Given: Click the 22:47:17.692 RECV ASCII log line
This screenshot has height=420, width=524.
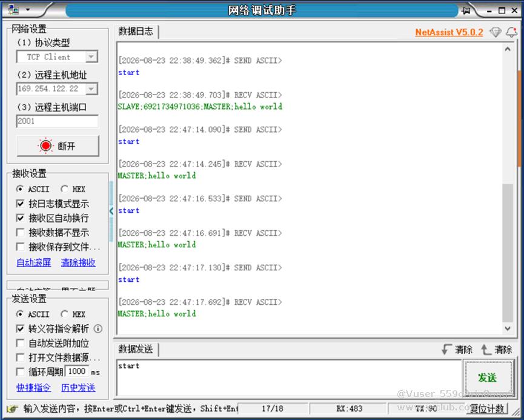Looking at the screenshot, I should pos(200,302).
